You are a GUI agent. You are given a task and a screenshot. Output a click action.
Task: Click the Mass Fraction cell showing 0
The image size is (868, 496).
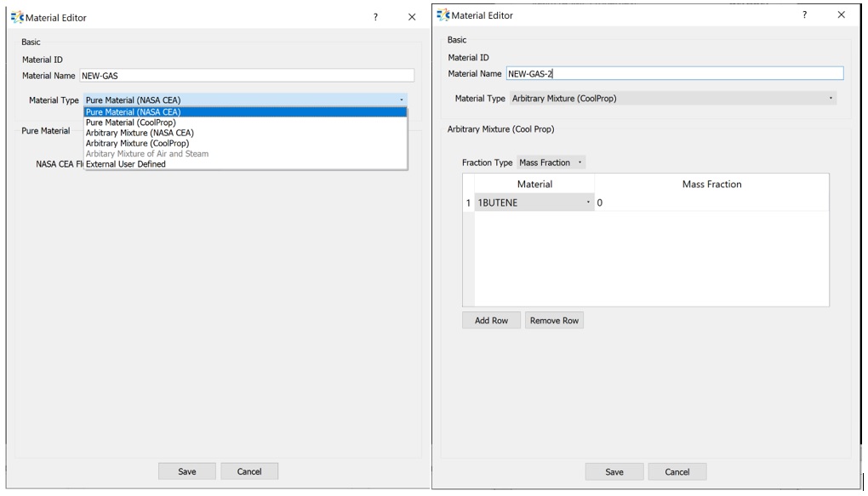click(711, 202)
